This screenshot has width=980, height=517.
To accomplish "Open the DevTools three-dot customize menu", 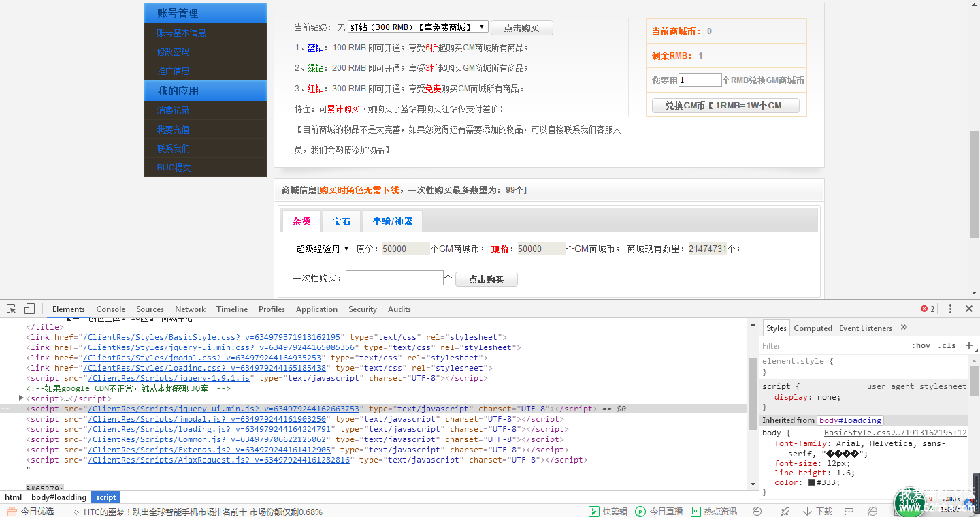I will click(x=950, y=309).
